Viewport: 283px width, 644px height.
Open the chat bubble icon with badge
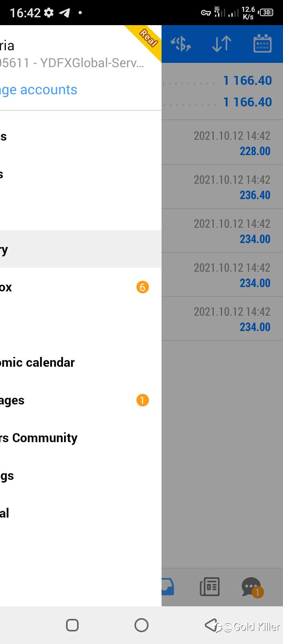(252, 587)
